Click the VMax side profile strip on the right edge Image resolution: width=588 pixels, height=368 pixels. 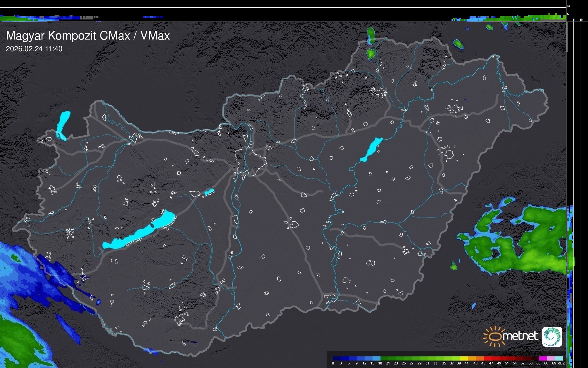pyautogui.click(x=571, y=266)
